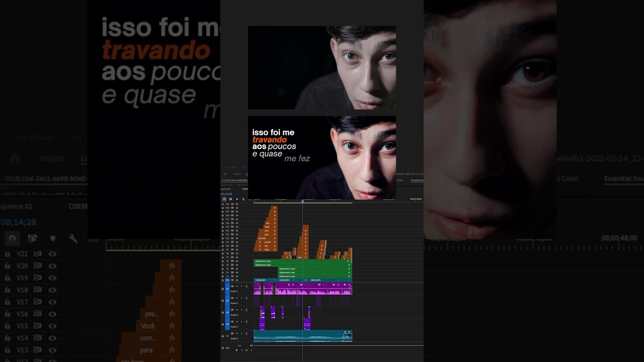Open the wrench Timeline Display Settings
Viewport: 644px width, 362px height.
(244, 199)
